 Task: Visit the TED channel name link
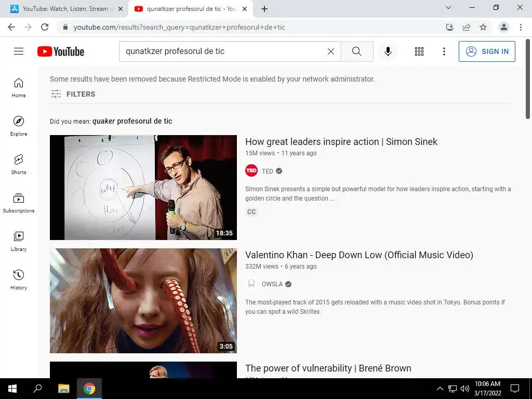coord(268,171)
